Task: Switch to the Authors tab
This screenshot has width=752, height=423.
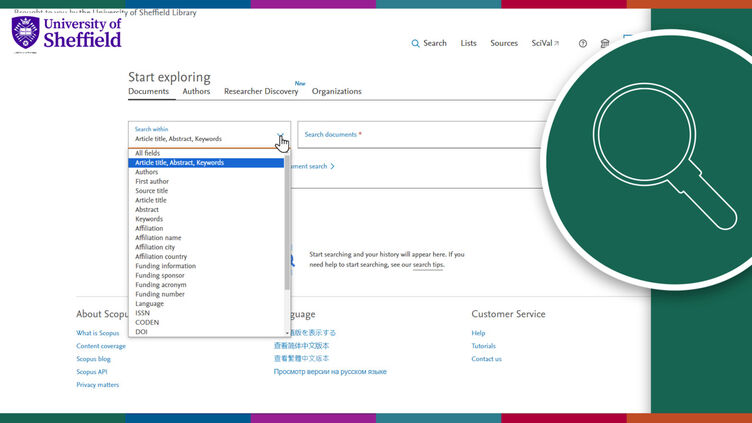Action: coord(196,92)
